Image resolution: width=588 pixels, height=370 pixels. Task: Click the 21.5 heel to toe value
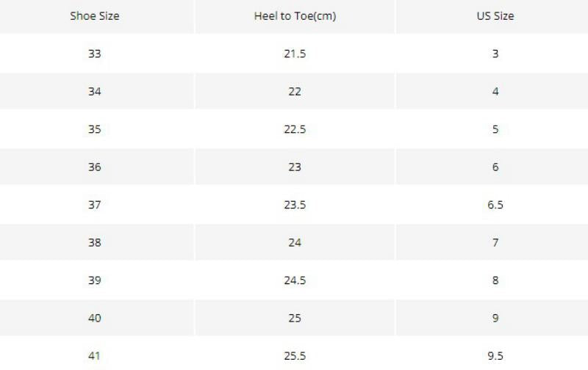pos(295,54)
